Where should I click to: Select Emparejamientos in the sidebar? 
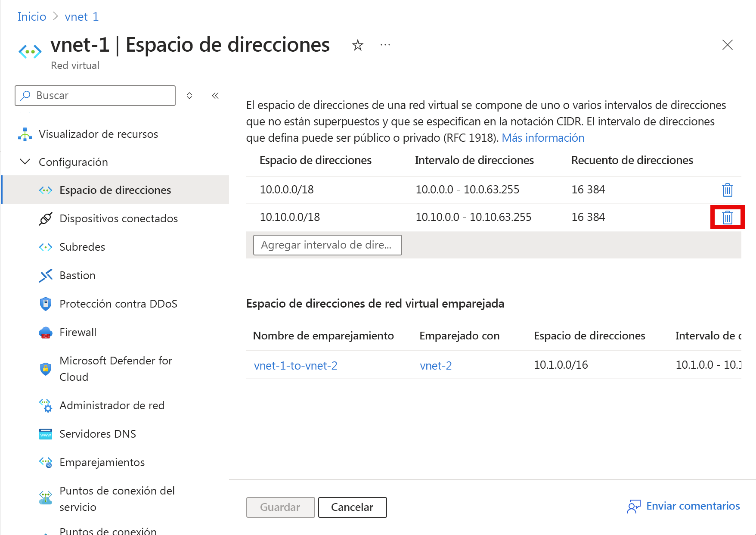pos(102,462)
